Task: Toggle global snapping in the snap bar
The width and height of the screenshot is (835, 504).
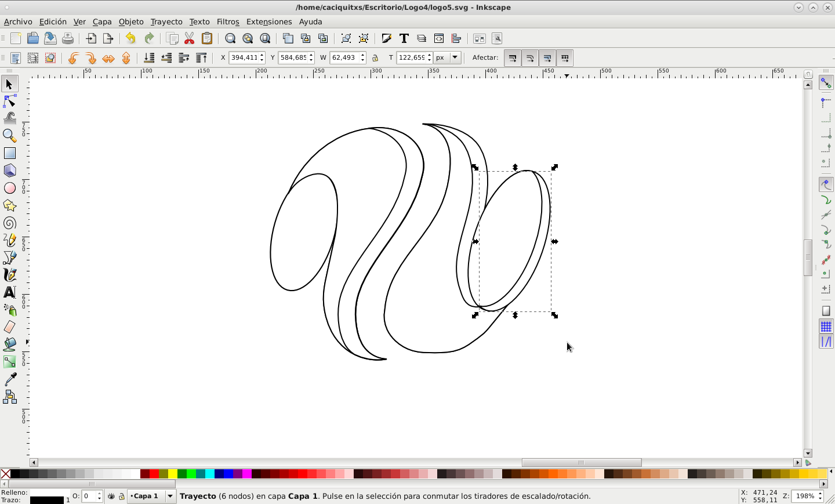Action: 826,84
